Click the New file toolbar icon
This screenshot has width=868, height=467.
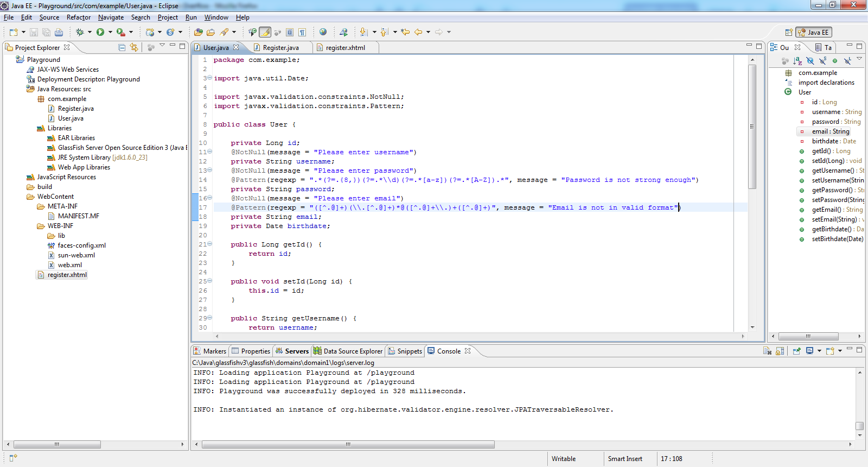pyautogui.click(x=14, y=32)
